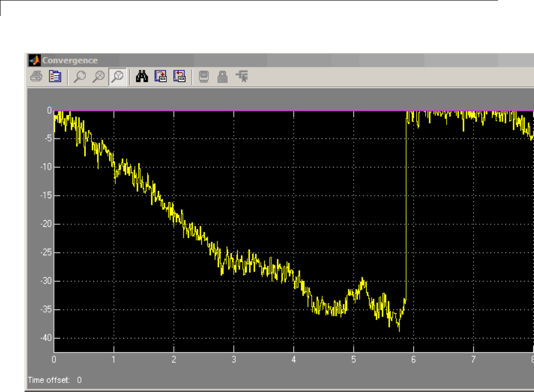
Task: Open the Signal selection tool
Action: pos(242,76)
